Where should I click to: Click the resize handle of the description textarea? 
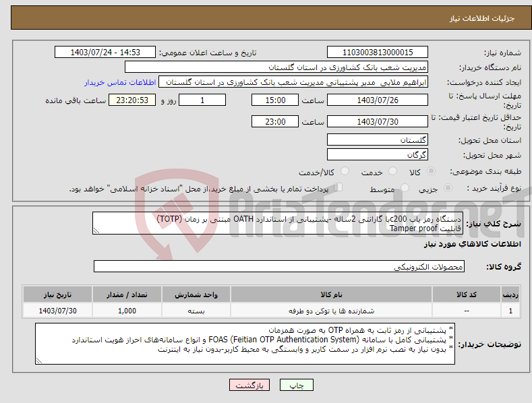click(x=96, y=230)
